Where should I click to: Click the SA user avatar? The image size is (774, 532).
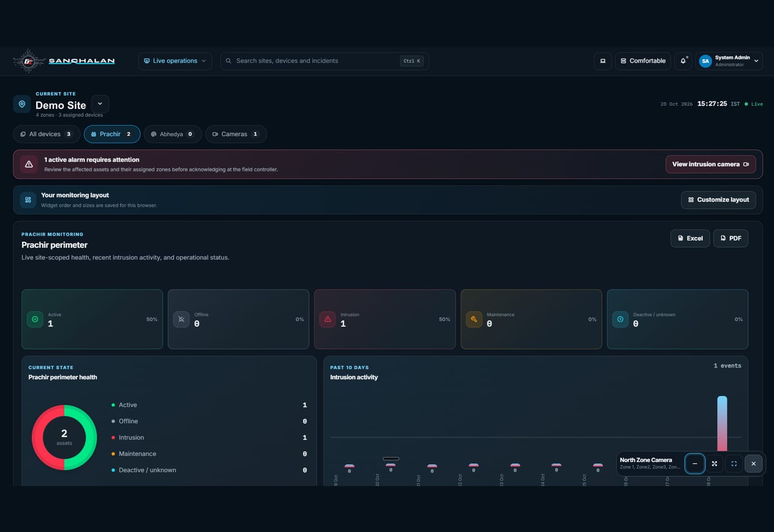706,61
